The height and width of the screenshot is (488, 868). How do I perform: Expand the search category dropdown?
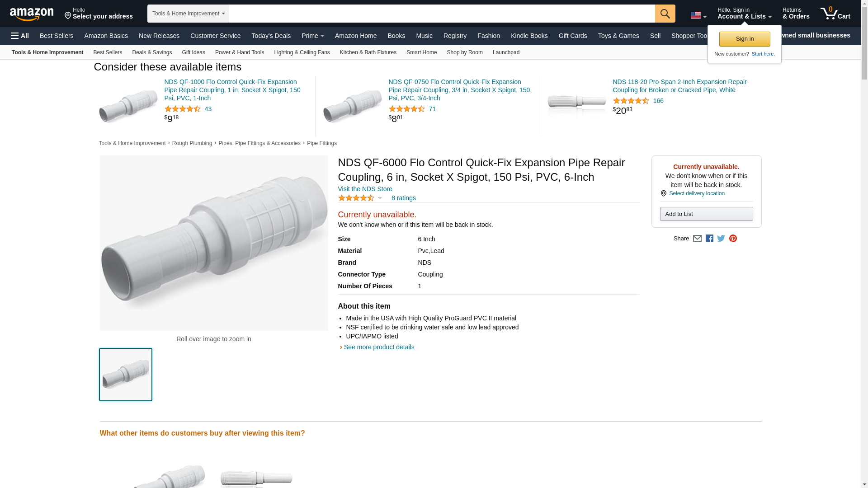point(188,14)
